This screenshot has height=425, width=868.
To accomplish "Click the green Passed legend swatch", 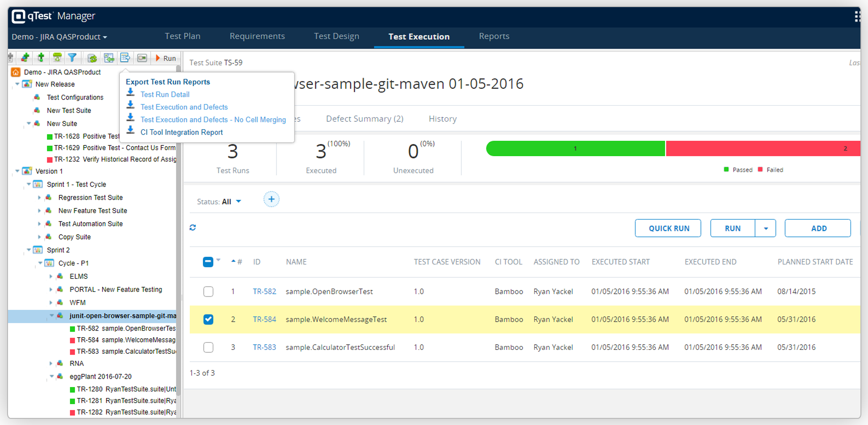I will [x=726, y=170].
